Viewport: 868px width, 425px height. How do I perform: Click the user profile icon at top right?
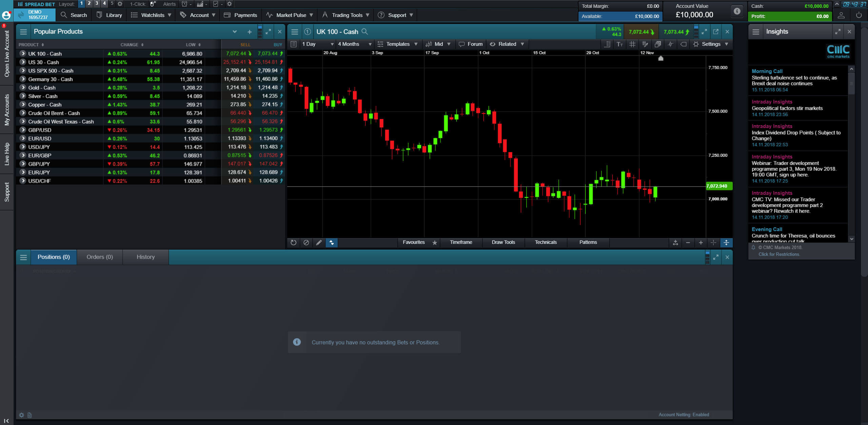click(841, 15)
